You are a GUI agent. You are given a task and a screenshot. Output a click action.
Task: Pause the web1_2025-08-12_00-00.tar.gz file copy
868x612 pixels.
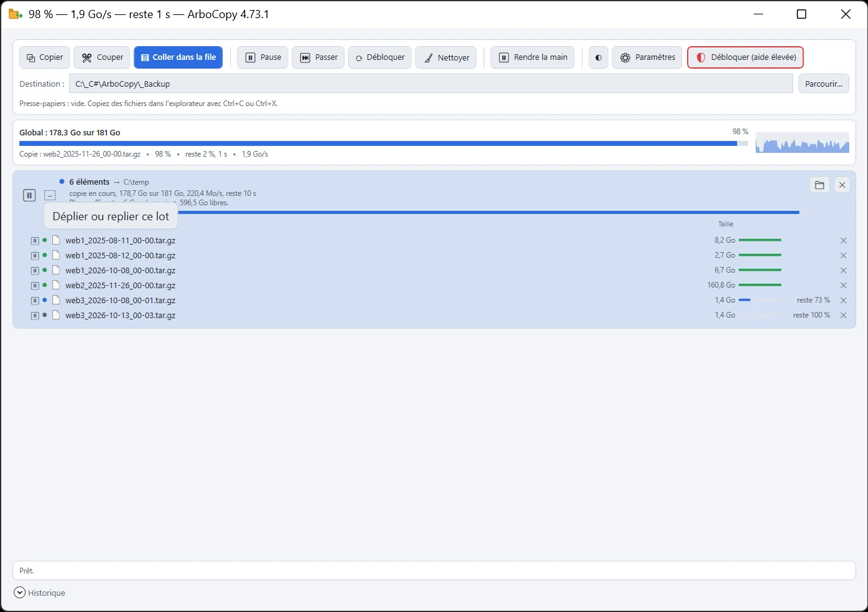coord(35,255)
